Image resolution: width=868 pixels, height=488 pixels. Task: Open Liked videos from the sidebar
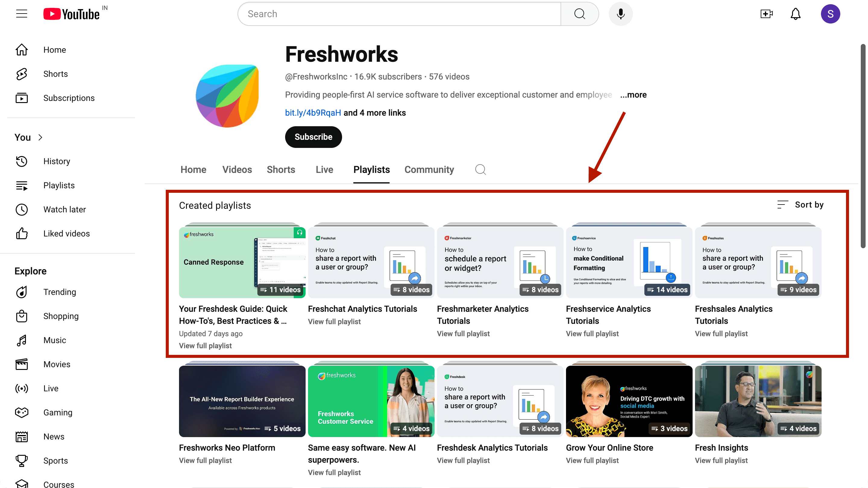[66, 233]
